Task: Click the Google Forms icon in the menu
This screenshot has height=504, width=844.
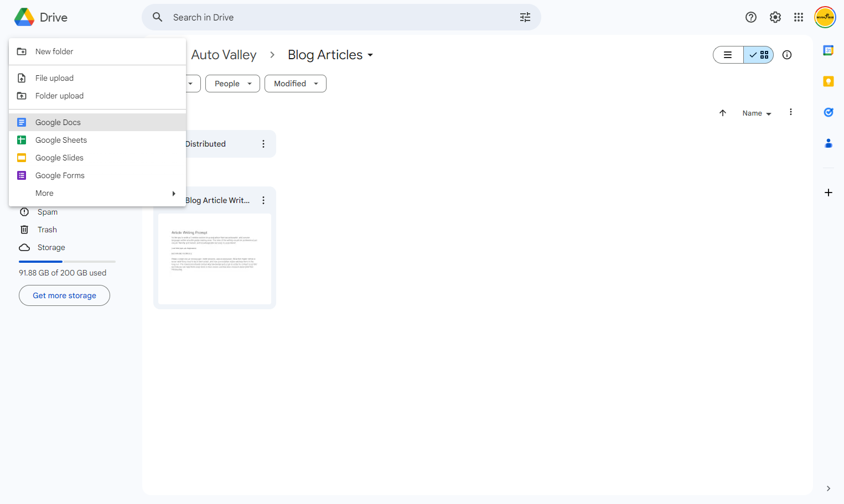Action: [x=22, y=175]
